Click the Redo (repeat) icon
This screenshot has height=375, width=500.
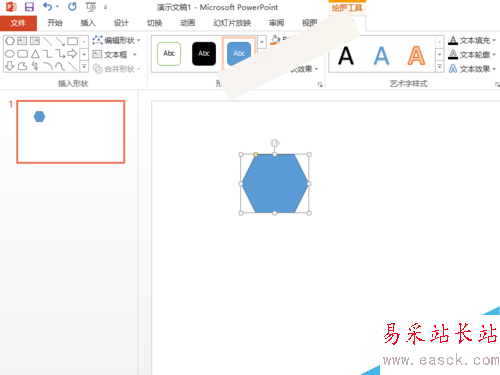pyautogui.click(x=72, y=6)
